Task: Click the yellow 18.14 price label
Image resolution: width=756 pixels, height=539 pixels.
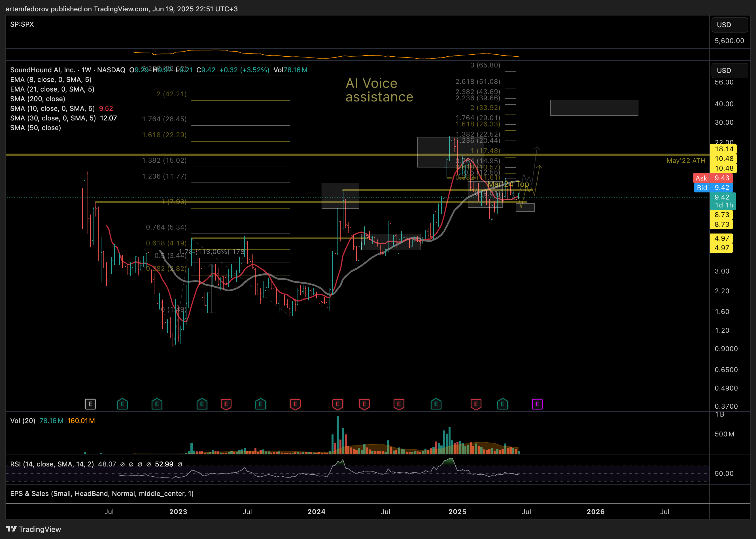Action: click(723, 149)
